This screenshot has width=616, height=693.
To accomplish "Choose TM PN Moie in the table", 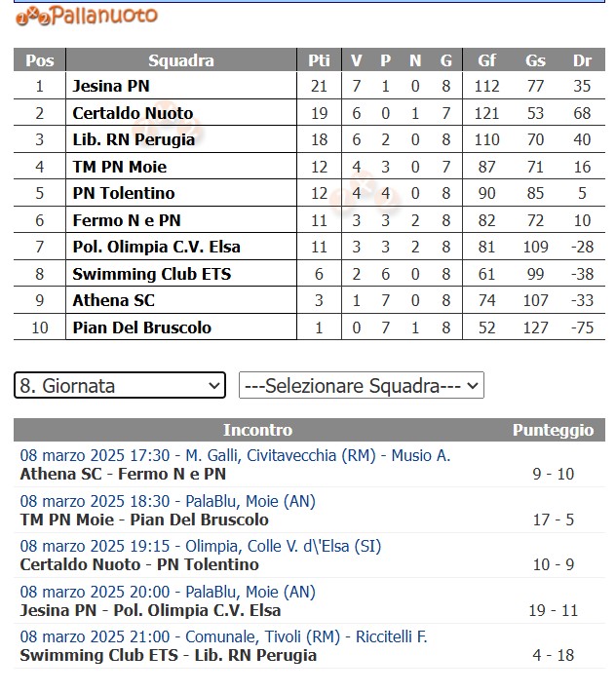I will tap(119, 167).
